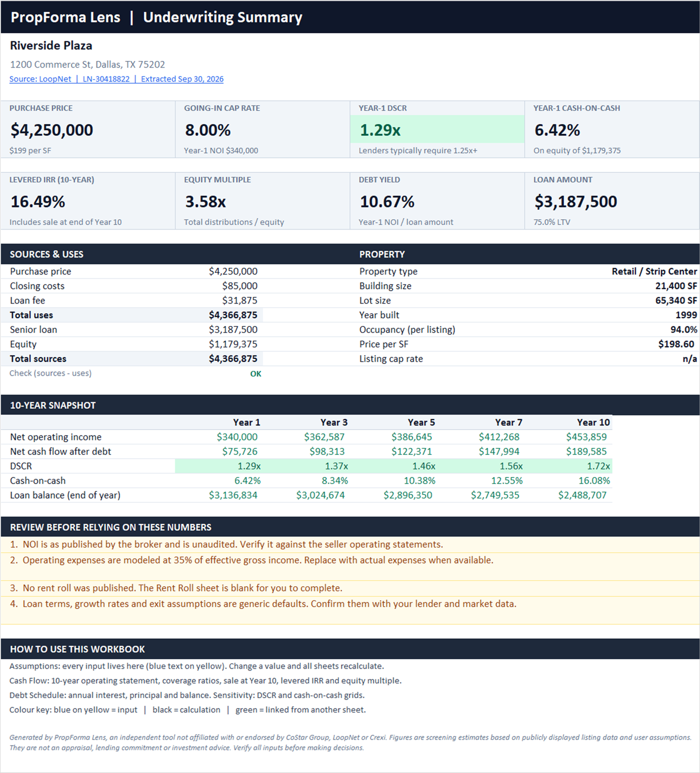Select the Colour key instruction line
The height and width of the screenshot is (773, 700).
coord(187,710)
